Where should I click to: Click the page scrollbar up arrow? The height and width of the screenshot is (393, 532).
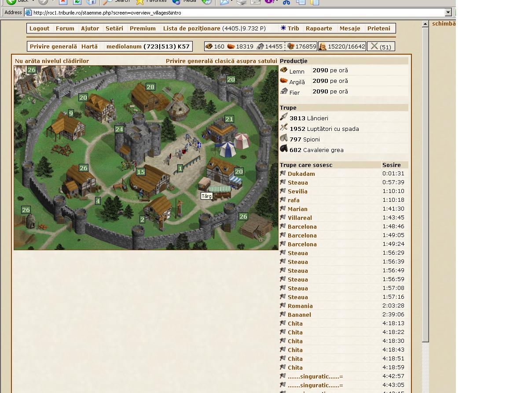(x=426, y=24)
